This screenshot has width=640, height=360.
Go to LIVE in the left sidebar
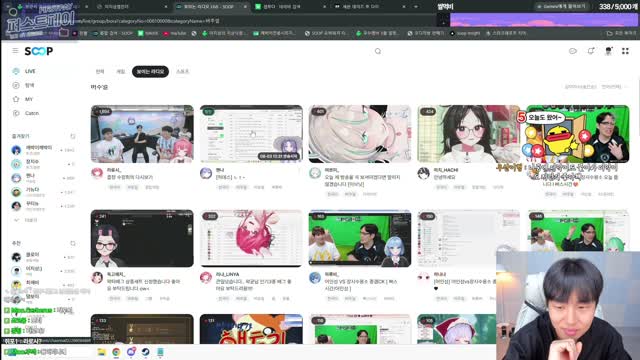coord(24,71)
